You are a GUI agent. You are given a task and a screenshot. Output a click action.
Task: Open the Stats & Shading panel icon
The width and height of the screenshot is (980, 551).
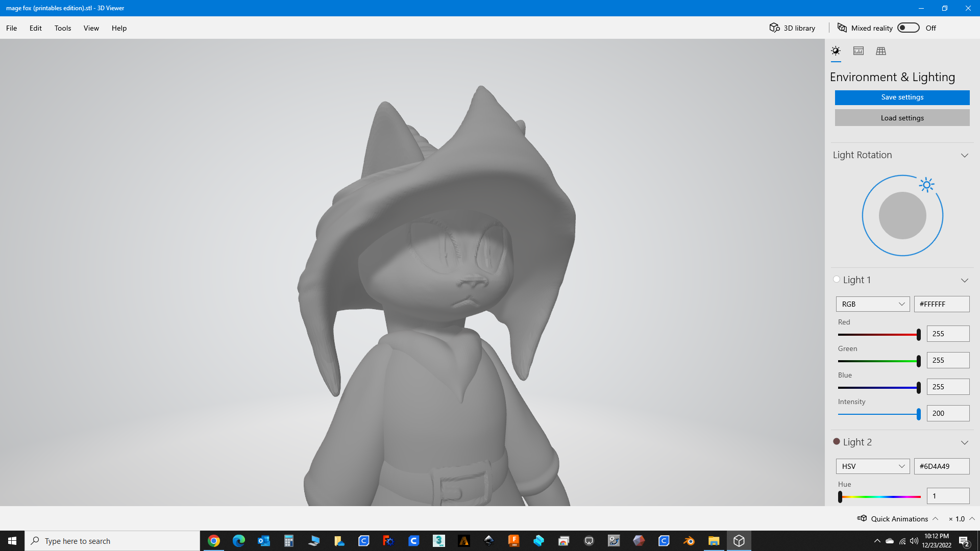(x=859, y=51)
